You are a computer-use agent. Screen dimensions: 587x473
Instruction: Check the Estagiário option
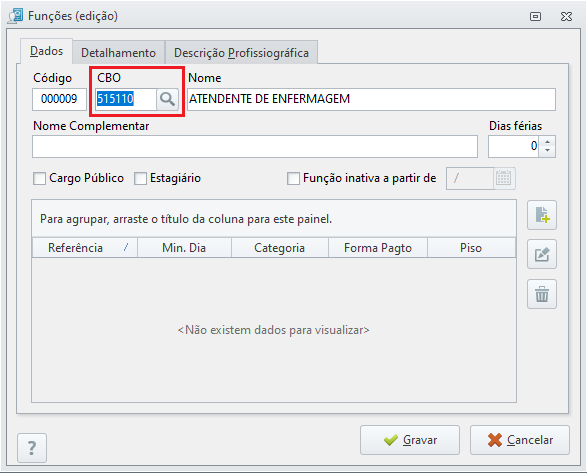point(140,178)
